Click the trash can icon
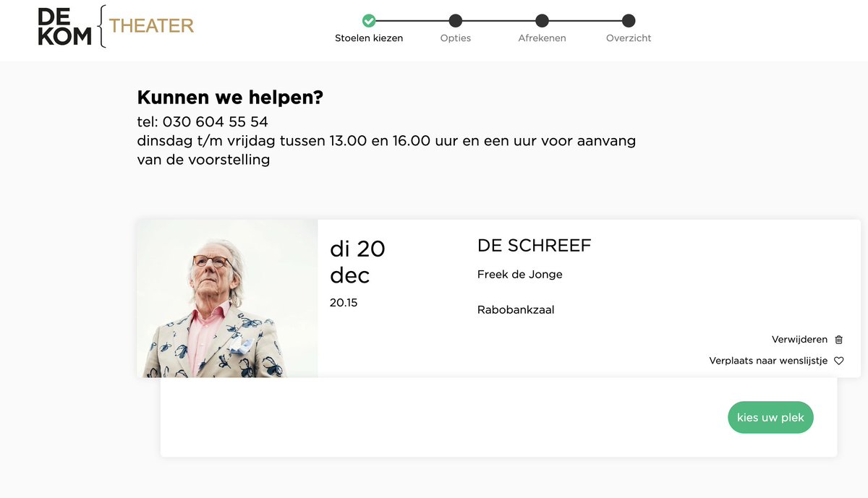The width and height of the screenshot is (868, 498). (839, 340)
